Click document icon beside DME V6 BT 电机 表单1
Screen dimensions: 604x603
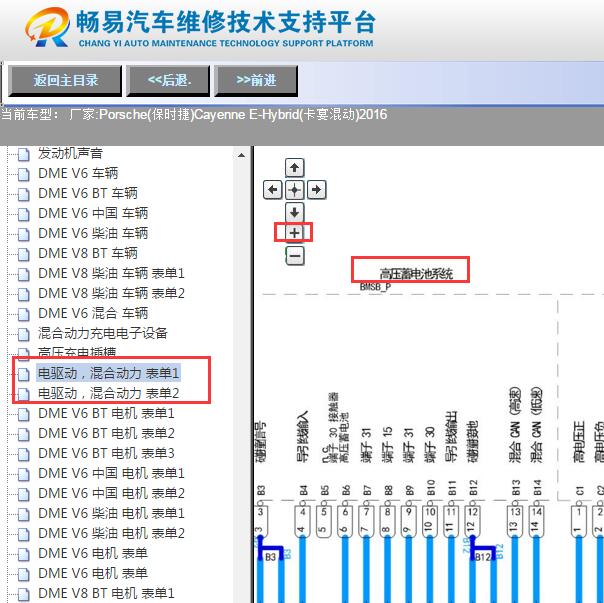tap(23, 415)
